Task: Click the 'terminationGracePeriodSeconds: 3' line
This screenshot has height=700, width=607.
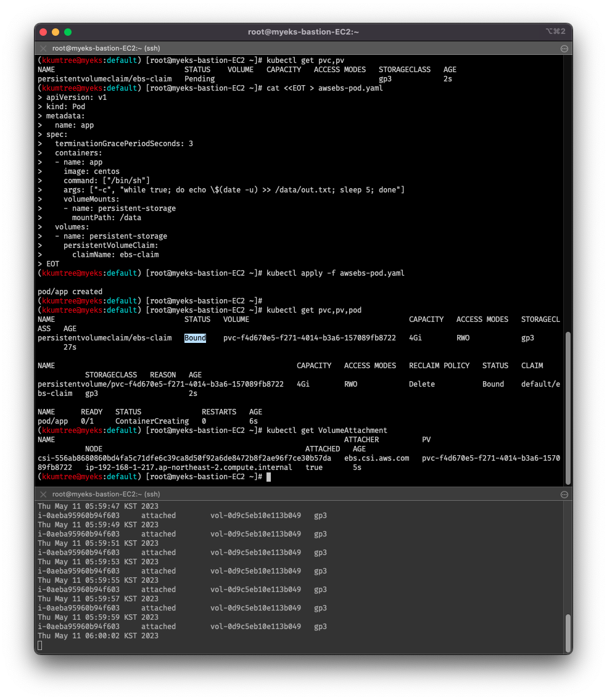Action: (x=124, y=144)
